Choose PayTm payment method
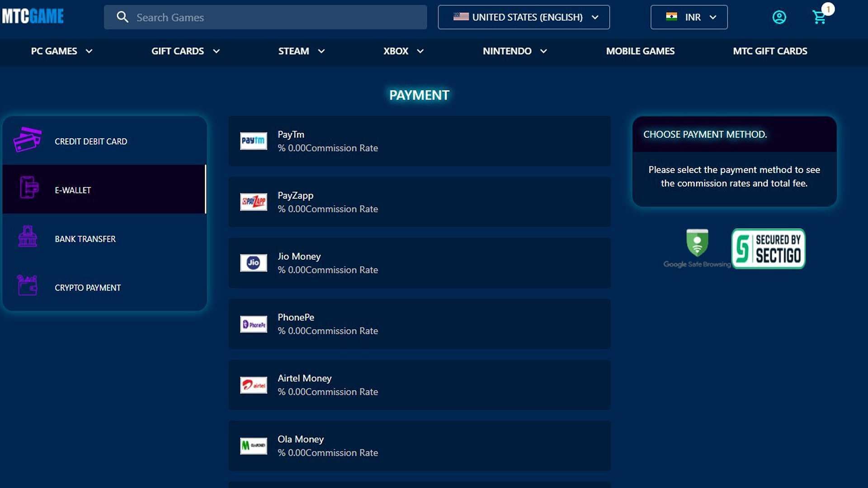 pos(419,141)
